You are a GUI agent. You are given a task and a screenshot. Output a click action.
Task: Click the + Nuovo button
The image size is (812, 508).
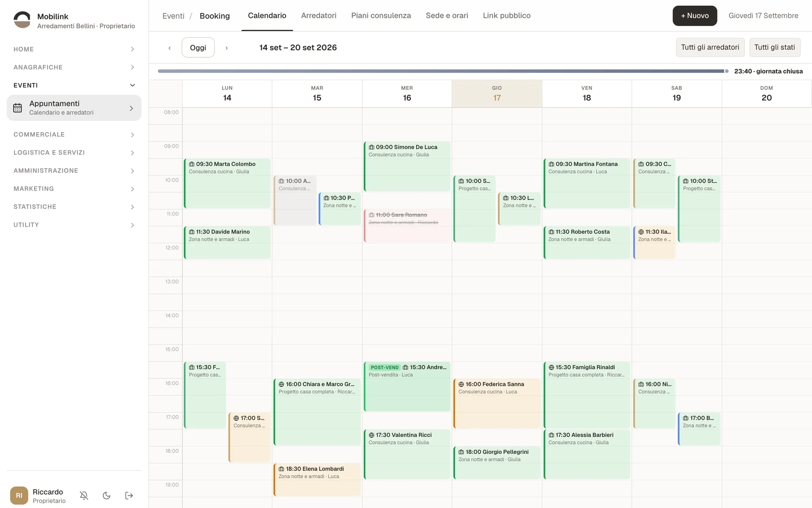click(695, 15)
